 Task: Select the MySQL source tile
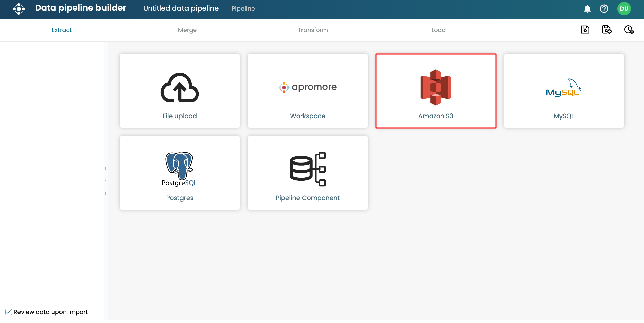[x=564, y=91]
